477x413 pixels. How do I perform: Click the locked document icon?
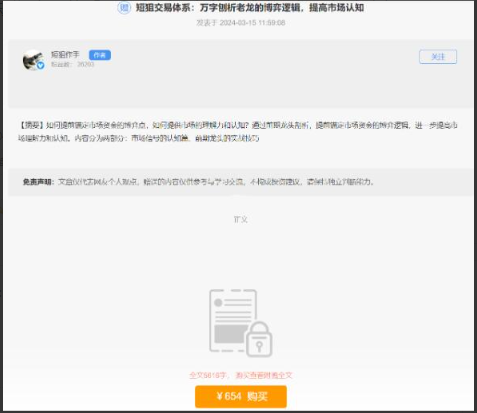click(x=241, y=323)
